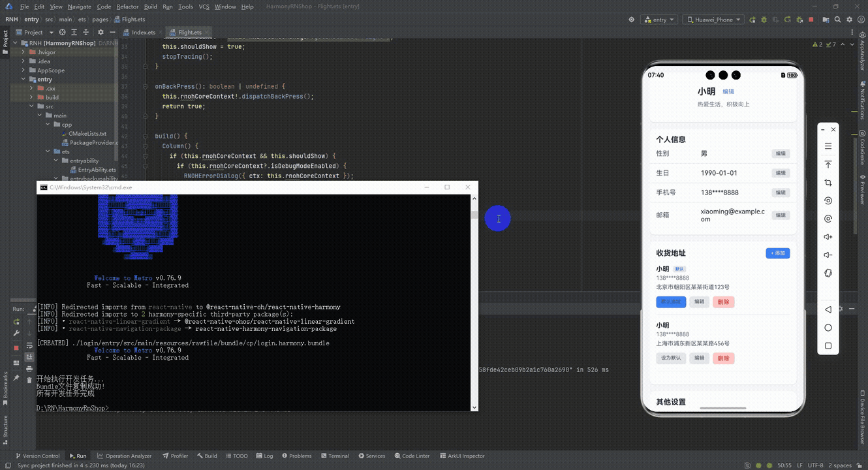Open Project panel options gear

click(x=101, y=32)
